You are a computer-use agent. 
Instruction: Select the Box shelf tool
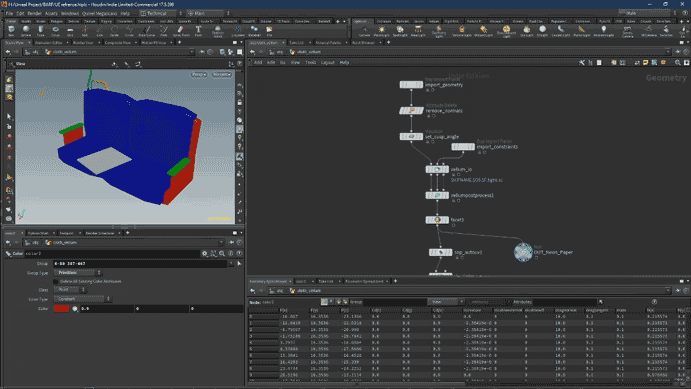(11, 30)
